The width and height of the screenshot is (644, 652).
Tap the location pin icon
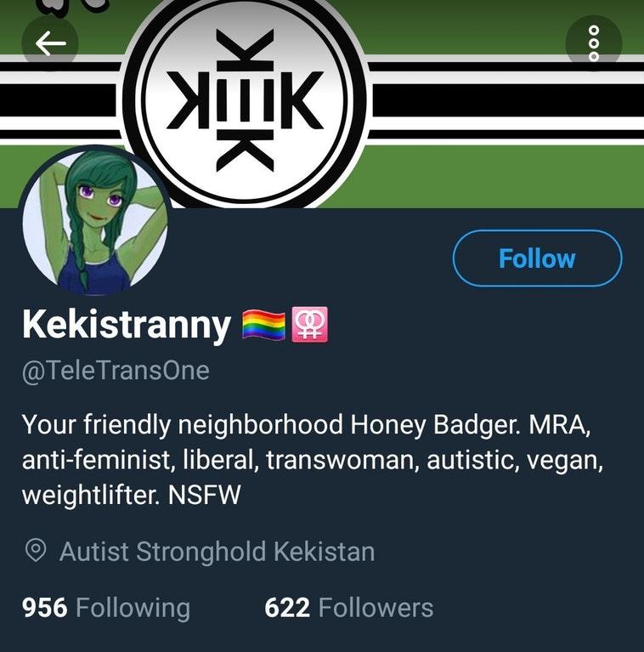click(x=36, y=551)
